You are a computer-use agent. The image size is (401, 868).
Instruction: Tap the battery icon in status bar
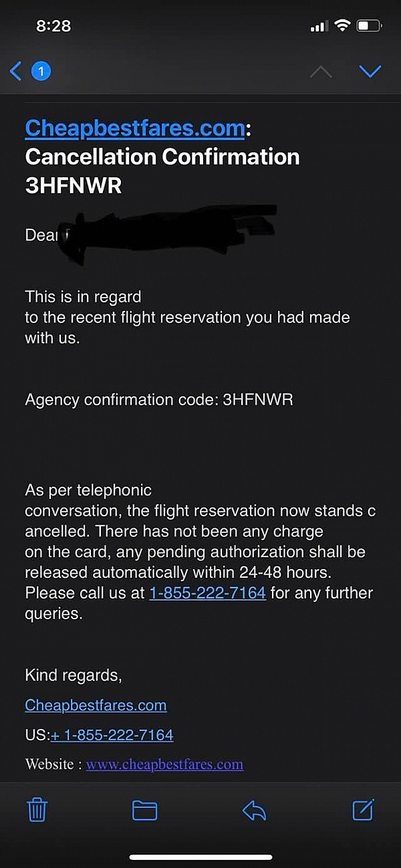click(369, 27)
